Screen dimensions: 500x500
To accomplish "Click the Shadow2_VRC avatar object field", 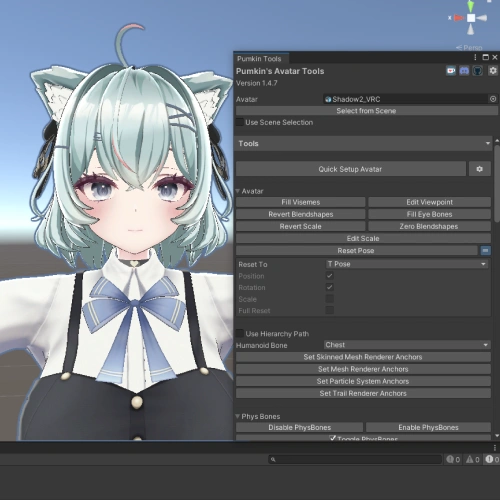I will coord(410,99).
